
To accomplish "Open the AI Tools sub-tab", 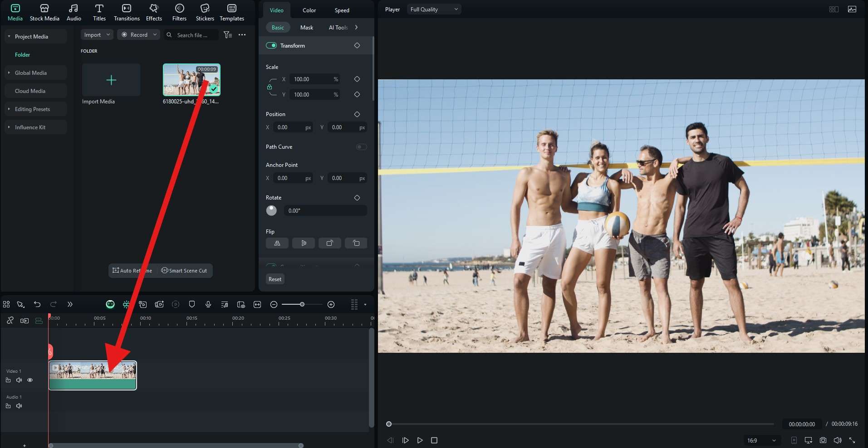I will coord(338,27).
